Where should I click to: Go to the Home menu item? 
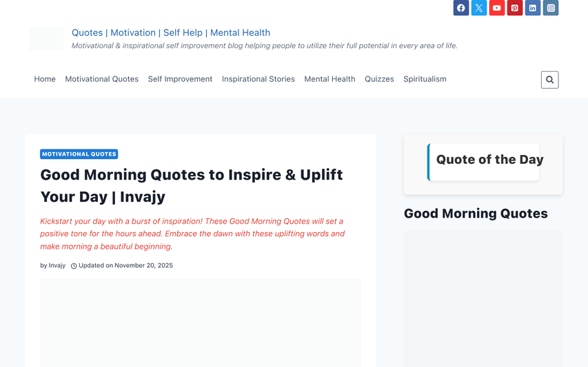coord(45,79)
